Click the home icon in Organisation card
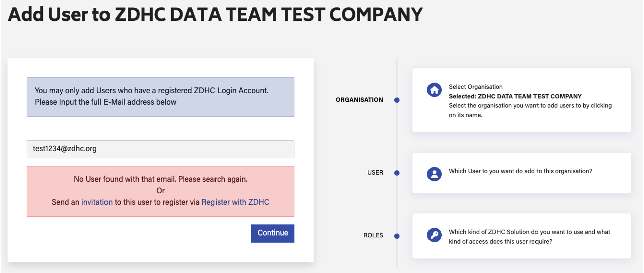 coord(434,91)
